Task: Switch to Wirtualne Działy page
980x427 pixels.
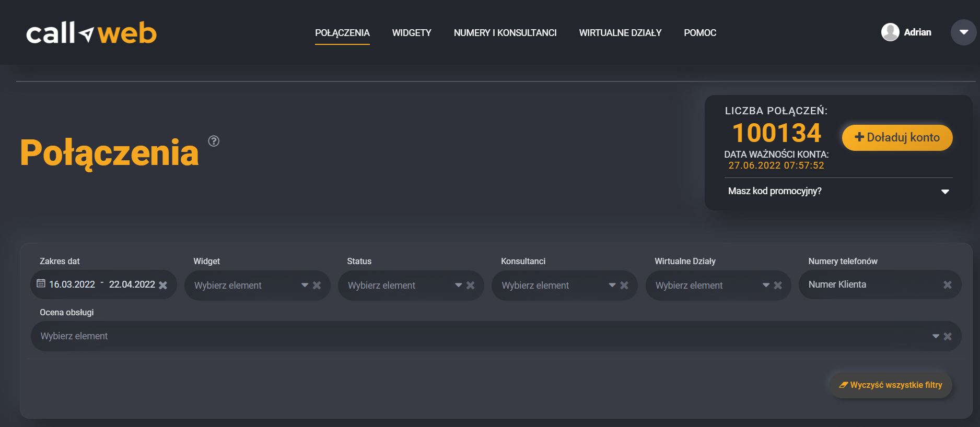Action: [x=620, y=33]
